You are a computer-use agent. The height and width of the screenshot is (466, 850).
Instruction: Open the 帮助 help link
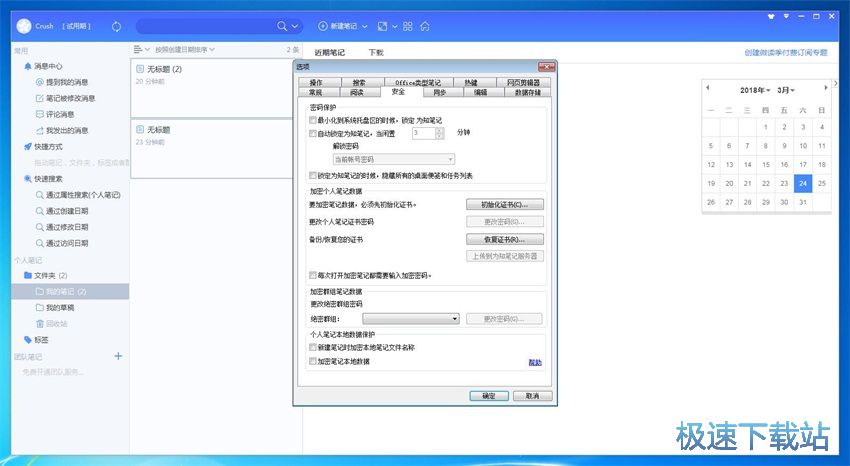[x=535, y=363]
